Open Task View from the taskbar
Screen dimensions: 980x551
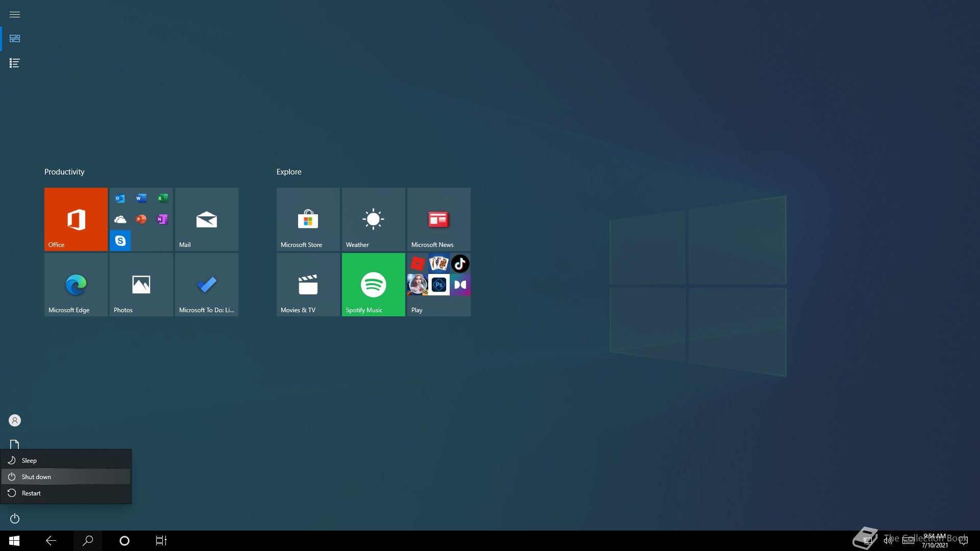click(x=161, y=541)
